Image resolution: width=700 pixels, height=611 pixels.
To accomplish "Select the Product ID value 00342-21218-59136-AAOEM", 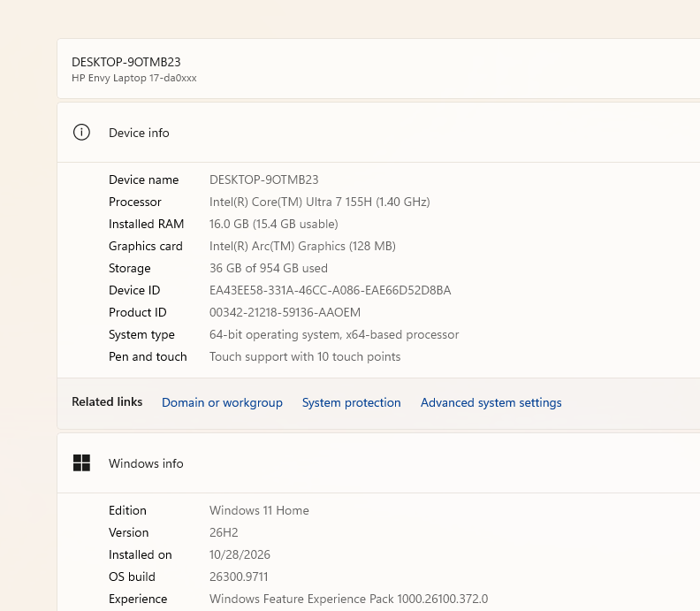I will (285, 312).
